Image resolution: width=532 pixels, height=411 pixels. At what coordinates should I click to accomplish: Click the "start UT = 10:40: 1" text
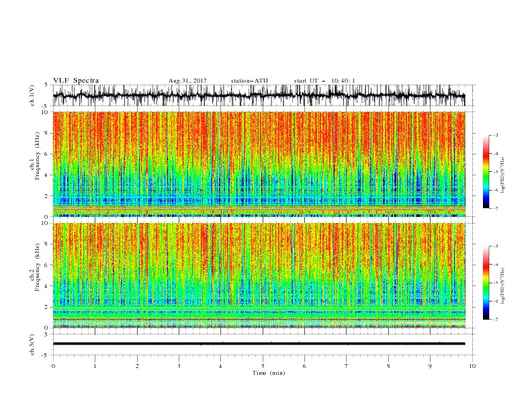324,81
